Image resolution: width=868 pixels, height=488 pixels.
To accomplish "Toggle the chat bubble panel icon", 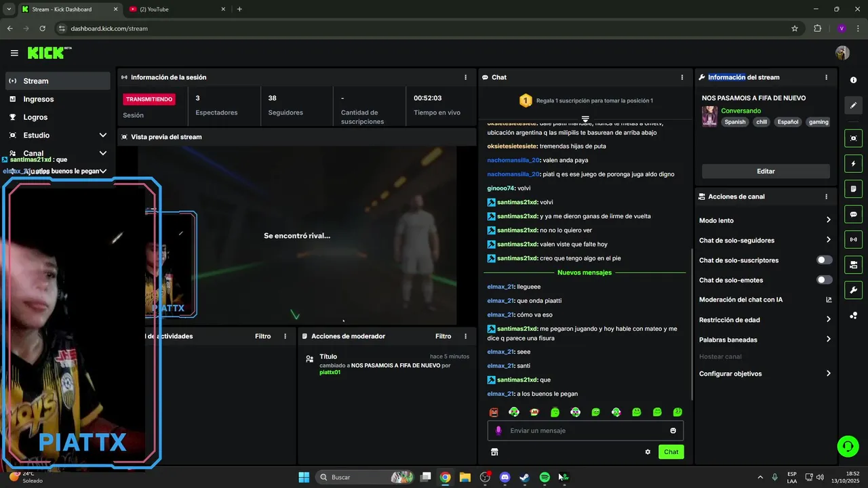I will (x=853, y=214).
